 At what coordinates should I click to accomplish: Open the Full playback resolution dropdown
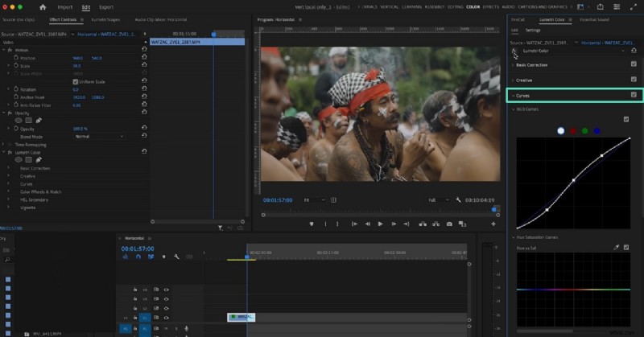point(439,200)
